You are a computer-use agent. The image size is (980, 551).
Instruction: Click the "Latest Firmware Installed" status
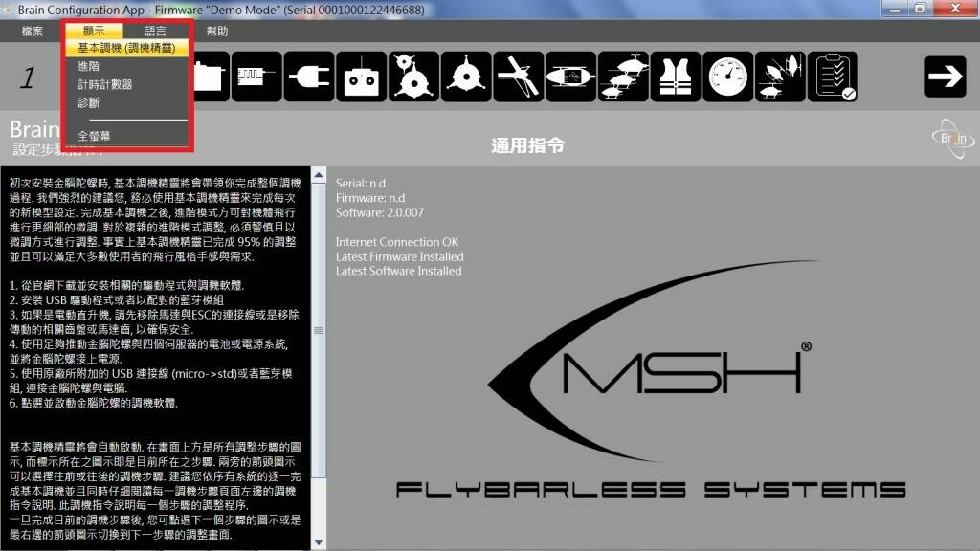399,256
